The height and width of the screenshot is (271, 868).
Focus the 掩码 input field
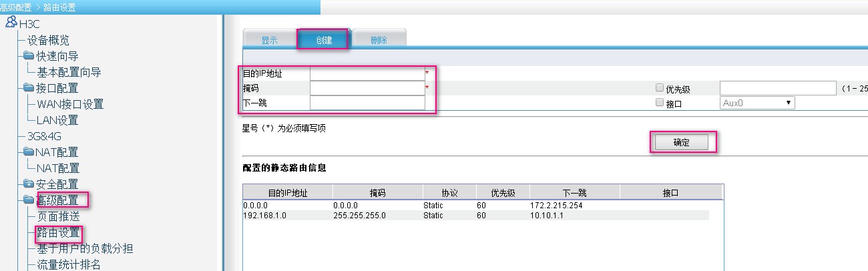coord(367,88)
